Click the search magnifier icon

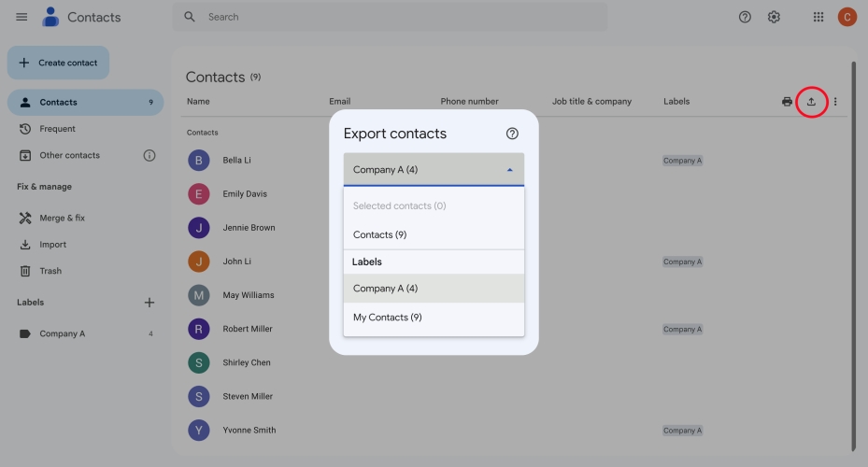tap(190, 17)
